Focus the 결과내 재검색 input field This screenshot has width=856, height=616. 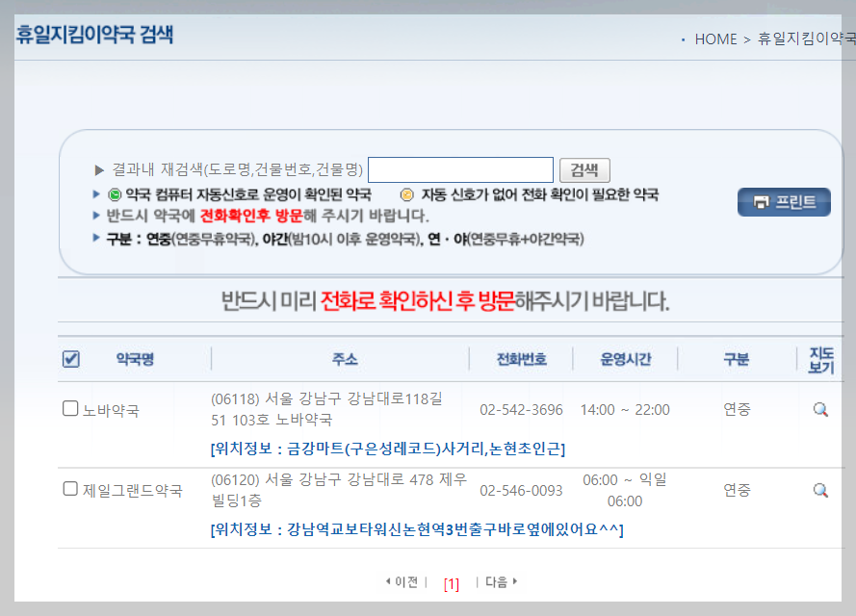coord(461,169)
